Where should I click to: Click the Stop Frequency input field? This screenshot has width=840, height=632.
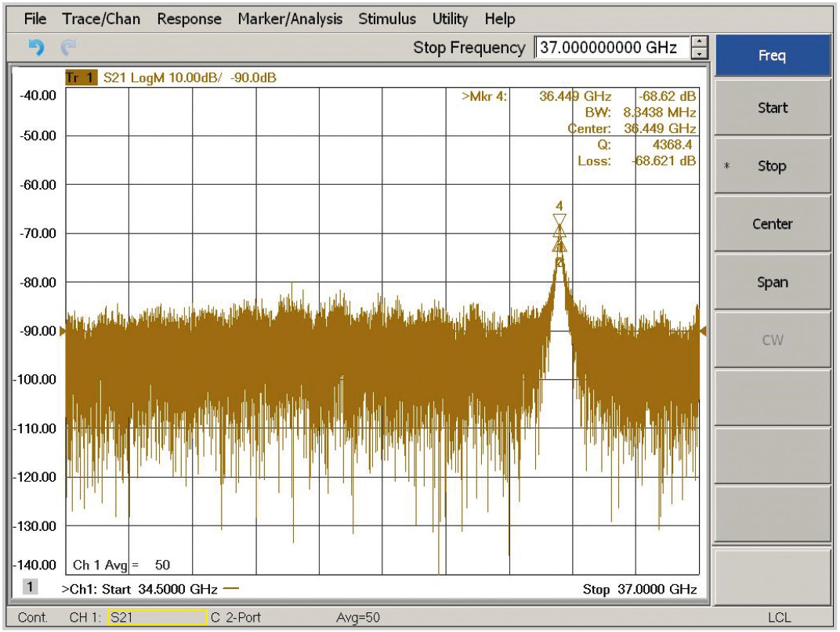coord(613,47)
